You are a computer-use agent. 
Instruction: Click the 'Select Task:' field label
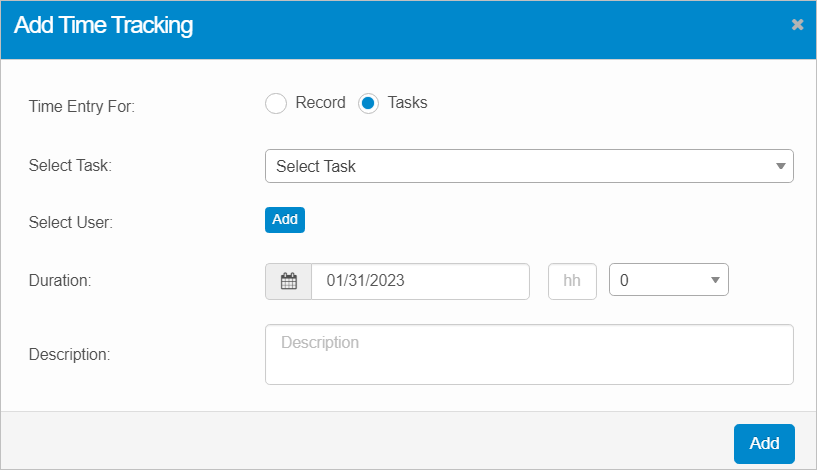(70, 165)
